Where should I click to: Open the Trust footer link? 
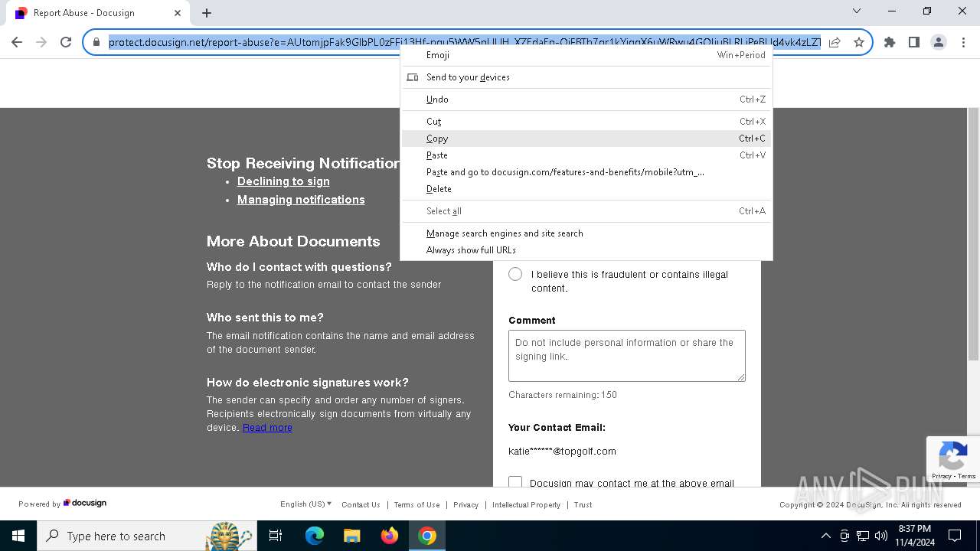point(583,505)
